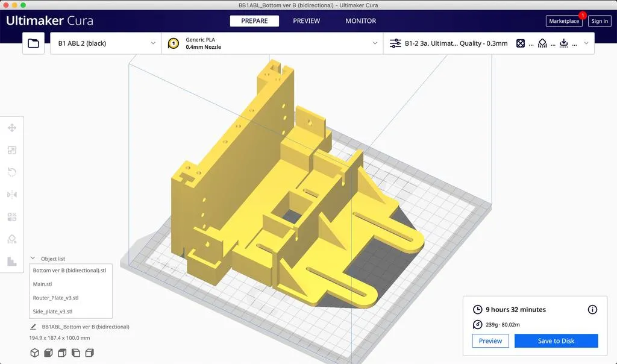Click the 194.9 x 187.4 x 100.0 mm dimensions

60,338
